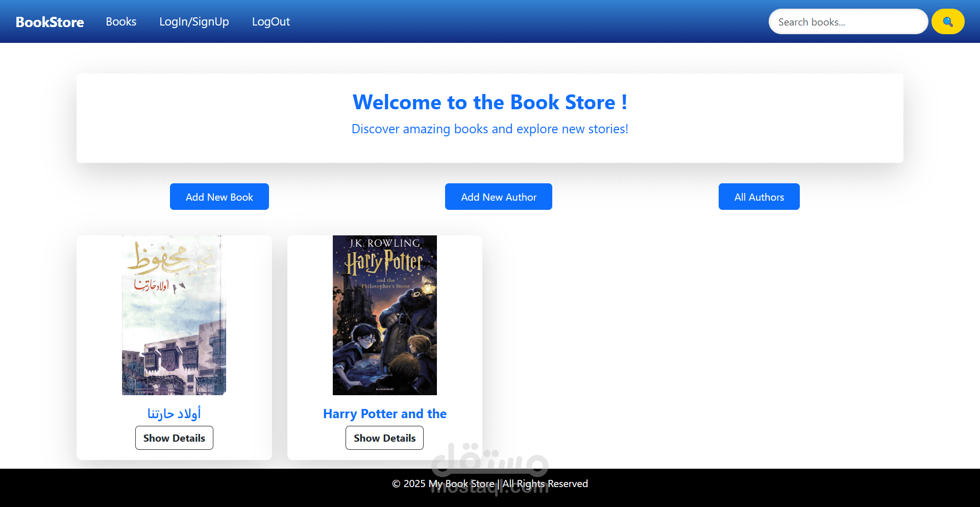Click the Add New Book button
Image resolution: width=980 pixels, height=507 pixels.
click(x=219, y=197)
